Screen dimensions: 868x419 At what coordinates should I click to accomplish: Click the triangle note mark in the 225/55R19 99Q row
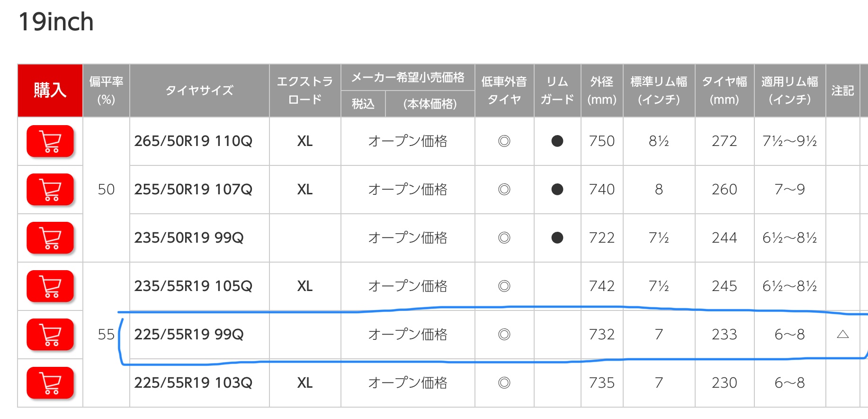pos(842,335)
